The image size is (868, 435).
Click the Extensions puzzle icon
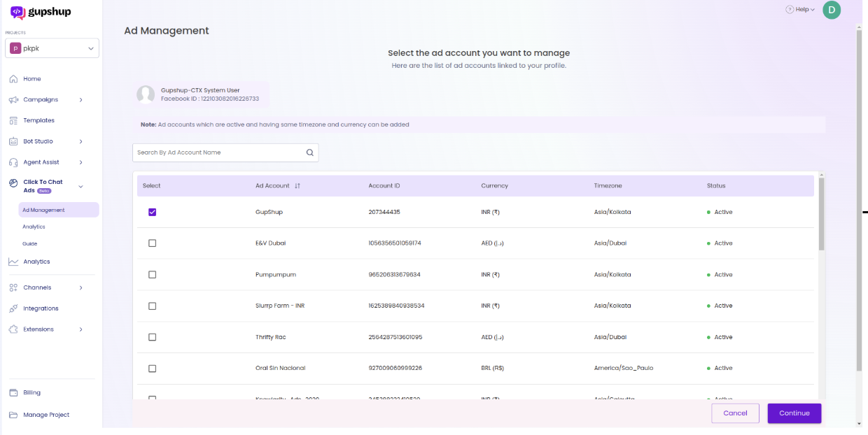pyautogui.click(x=13, y=329)
